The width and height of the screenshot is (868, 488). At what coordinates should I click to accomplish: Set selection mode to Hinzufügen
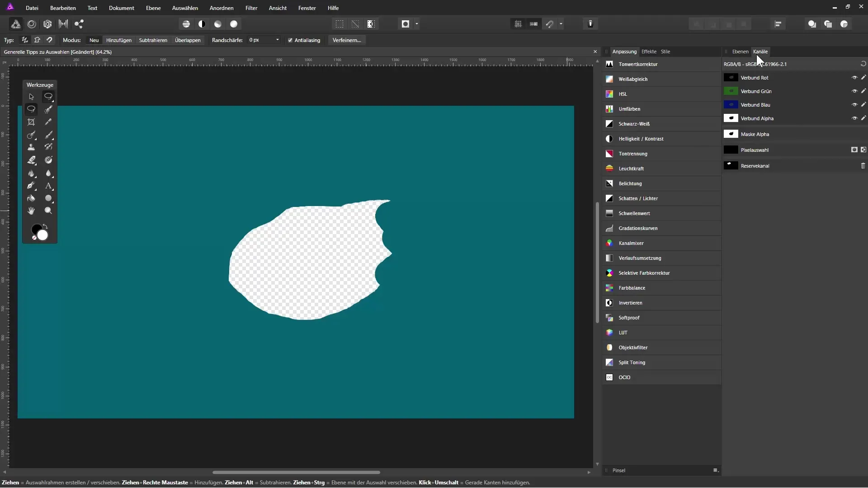[119, 40]
